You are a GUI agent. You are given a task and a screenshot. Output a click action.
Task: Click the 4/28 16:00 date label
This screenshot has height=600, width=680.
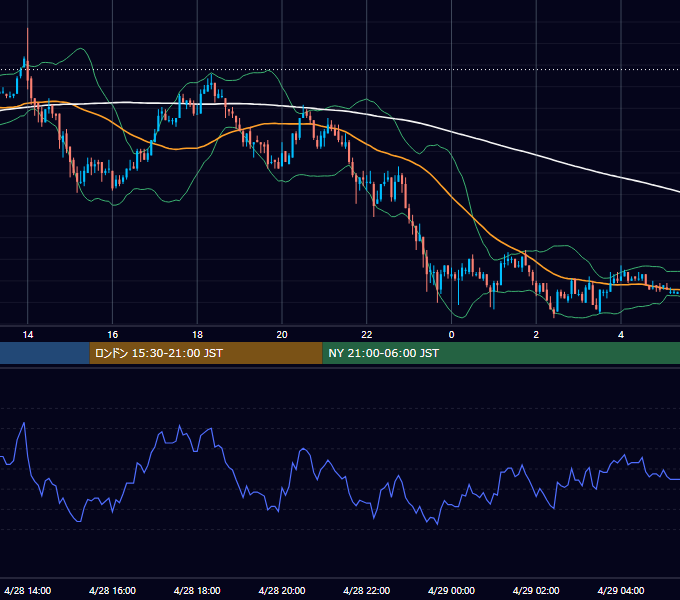click(x=112, y=590)
